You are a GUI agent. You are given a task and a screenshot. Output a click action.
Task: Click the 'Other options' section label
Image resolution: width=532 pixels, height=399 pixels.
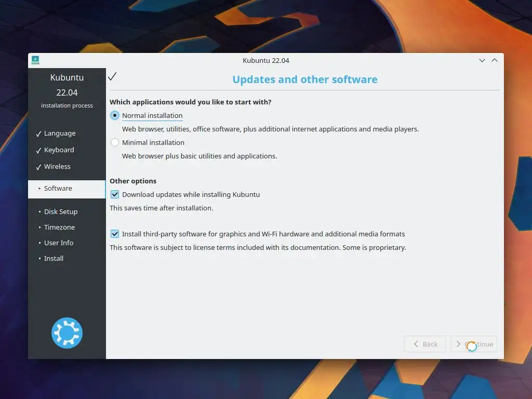[133, 181]
